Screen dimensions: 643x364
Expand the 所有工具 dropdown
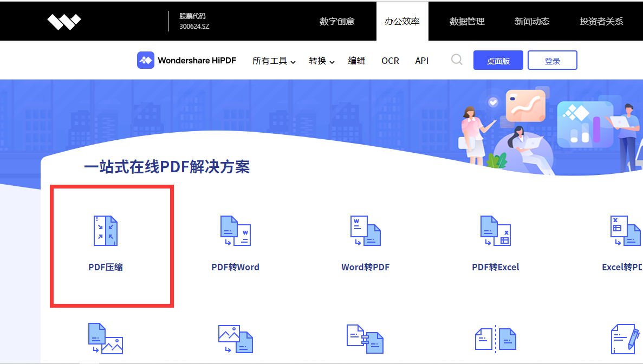tap(274, 61)
